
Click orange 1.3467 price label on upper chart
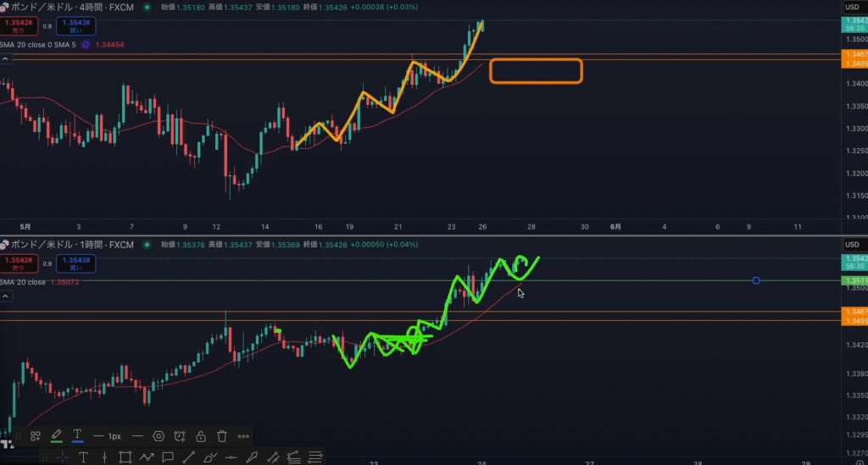tap(854, 54)
